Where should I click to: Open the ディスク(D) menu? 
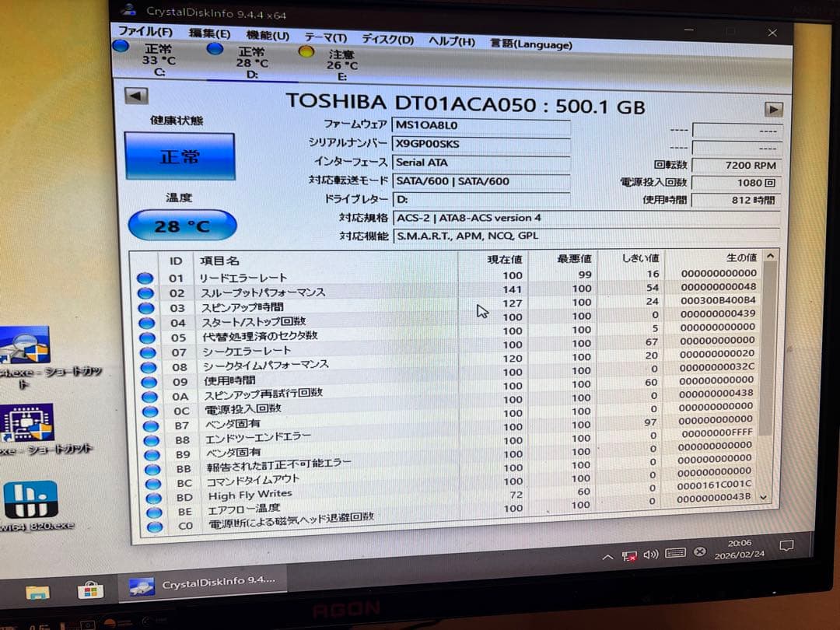[x=388, y=40]
